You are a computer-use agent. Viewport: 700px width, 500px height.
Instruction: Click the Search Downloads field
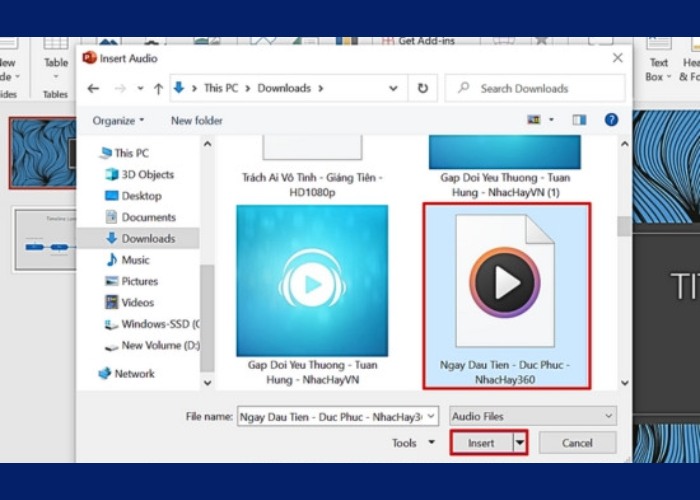(535, 88)
